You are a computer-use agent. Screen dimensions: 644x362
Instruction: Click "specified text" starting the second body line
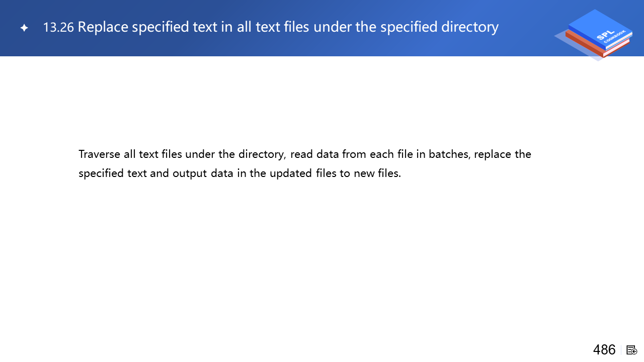point(113,174)
